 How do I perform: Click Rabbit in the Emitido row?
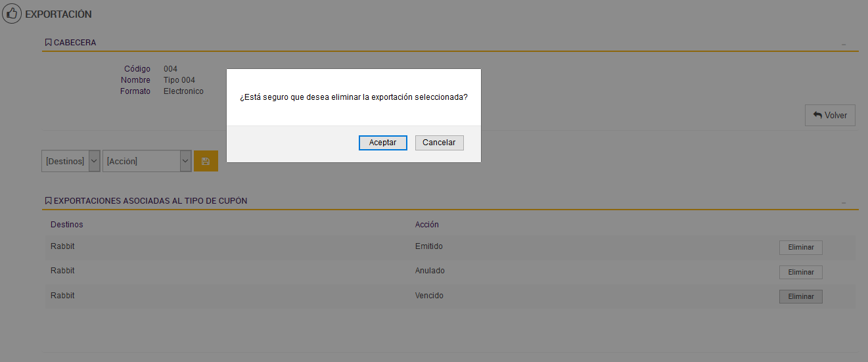[62, 246]
